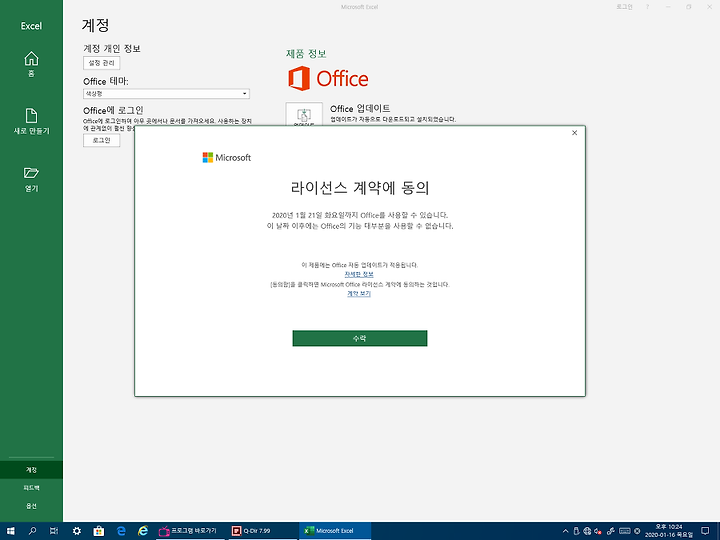Open the 옵션 options menu item

tap(31, 506)
